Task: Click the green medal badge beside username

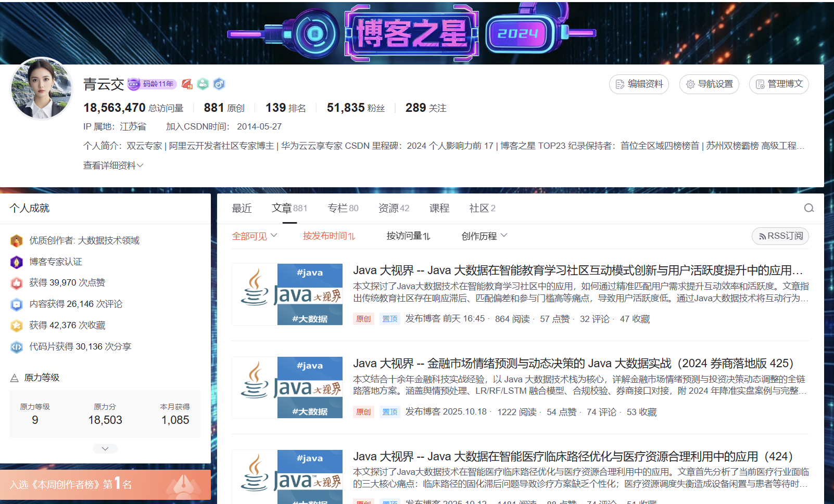Action: pos(203,84)
